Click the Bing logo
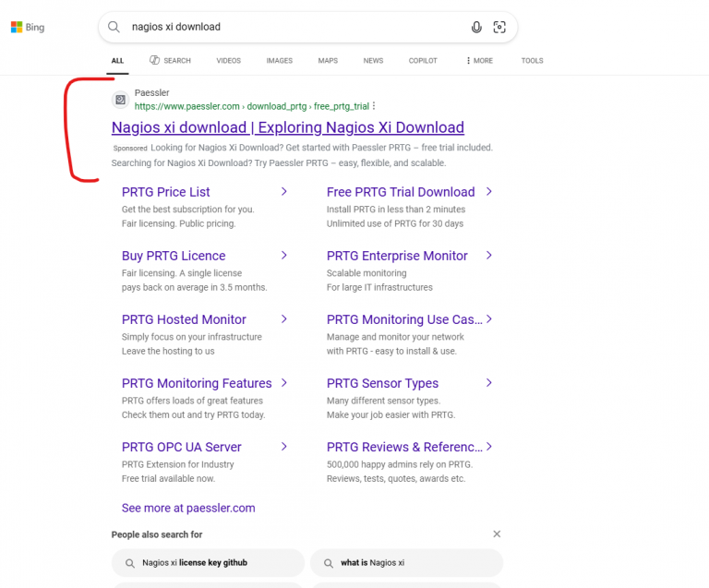 coord(28,28)
